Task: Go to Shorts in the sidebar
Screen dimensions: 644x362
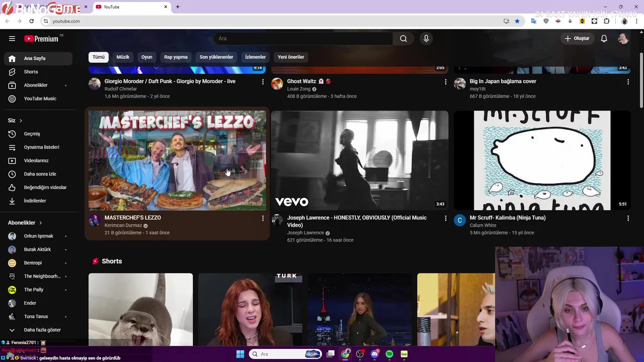Action: tap(38, 72)
